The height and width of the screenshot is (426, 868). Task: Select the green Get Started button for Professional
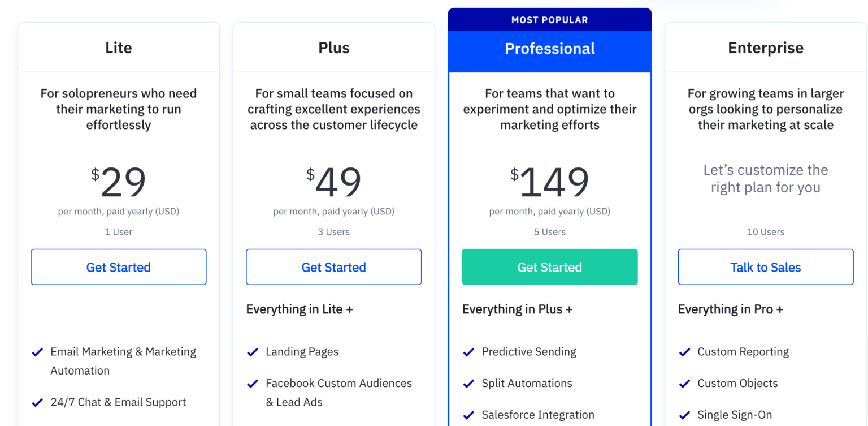coord(549,266)
